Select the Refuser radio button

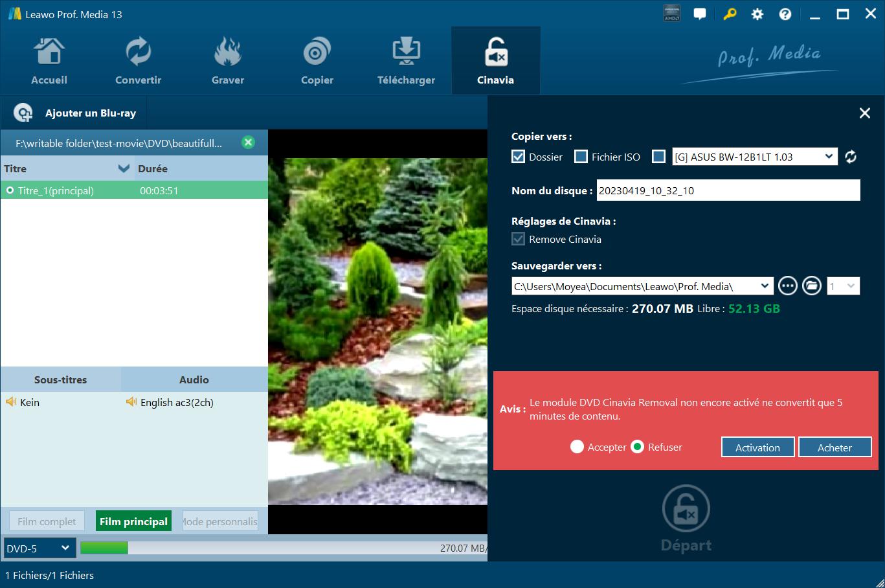637,447
